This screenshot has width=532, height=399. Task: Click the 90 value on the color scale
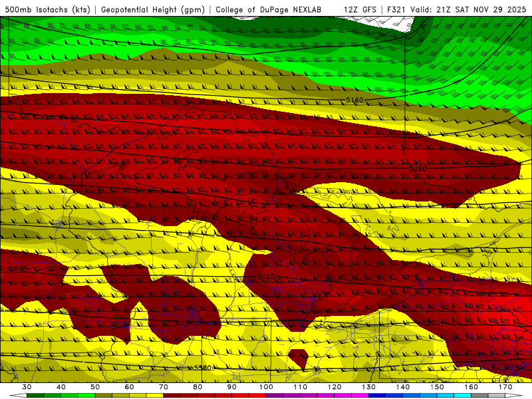point(232,387)
